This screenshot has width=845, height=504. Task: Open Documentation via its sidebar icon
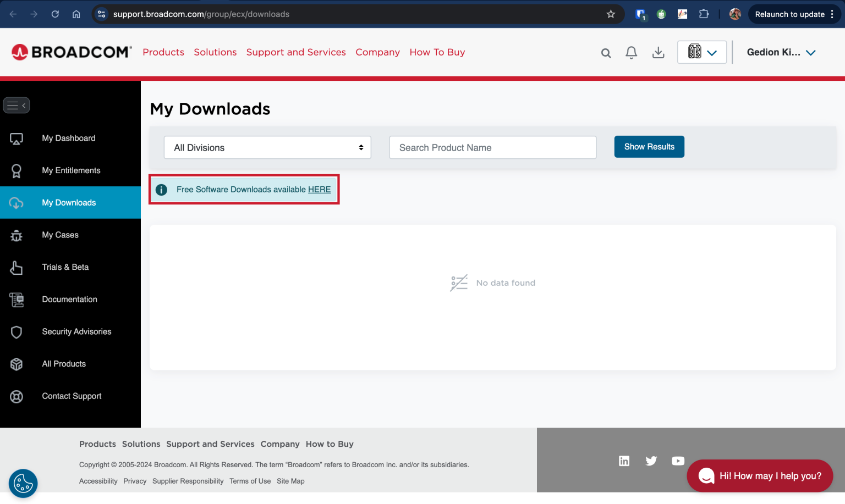coord(17,300)
